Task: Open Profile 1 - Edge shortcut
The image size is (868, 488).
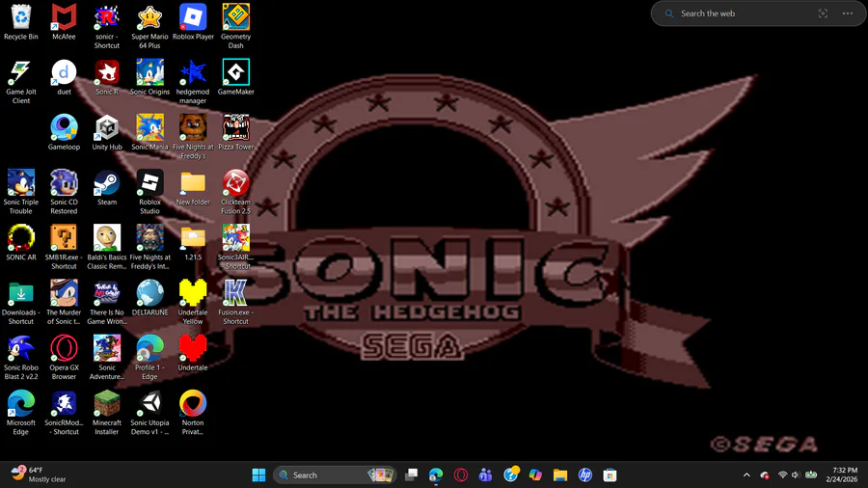Action: 150,358
